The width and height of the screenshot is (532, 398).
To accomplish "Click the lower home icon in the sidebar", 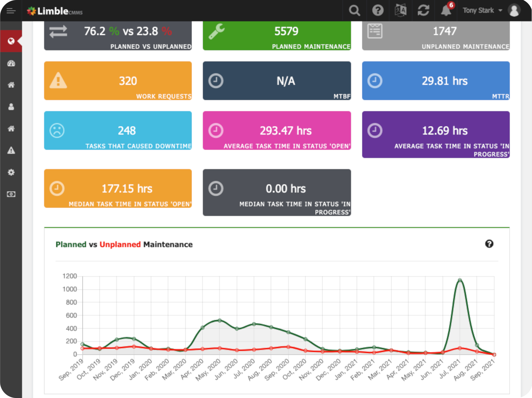I will point(11,128).
